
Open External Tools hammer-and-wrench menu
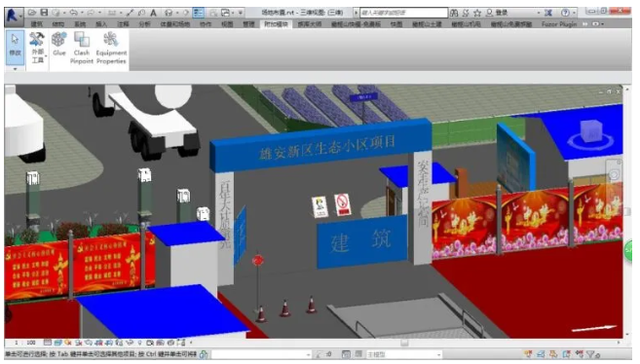point(37,48)
